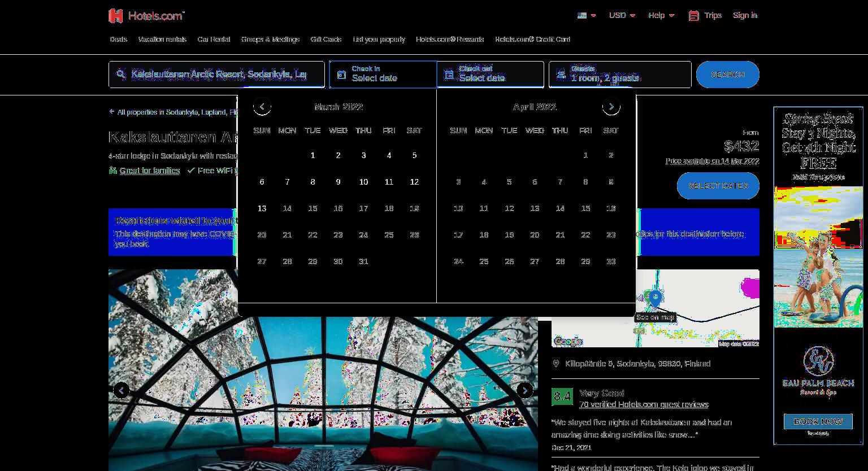Click the address location pin icon
The image size is (868, 471).
pos(556,364)
